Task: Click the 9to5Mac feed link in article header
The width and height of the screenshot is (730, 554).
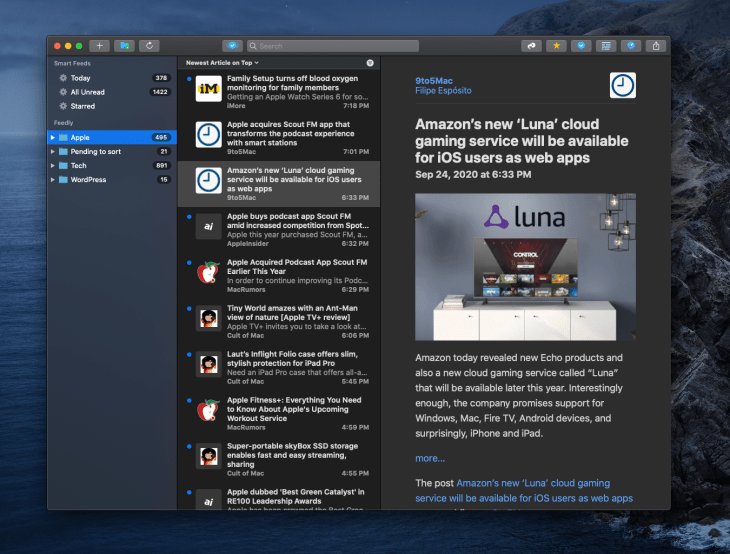Action: 433,81
